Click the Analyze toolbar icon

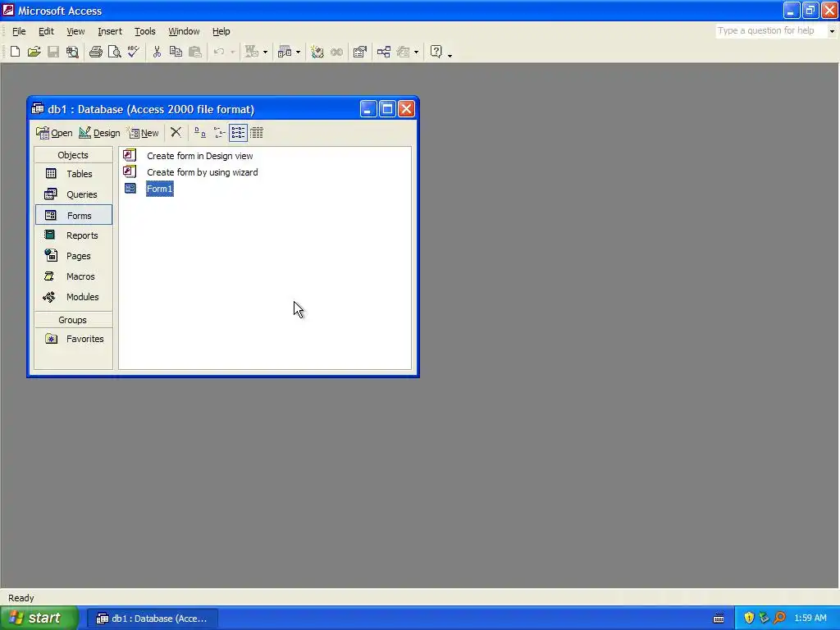click(x=285, y=52)
